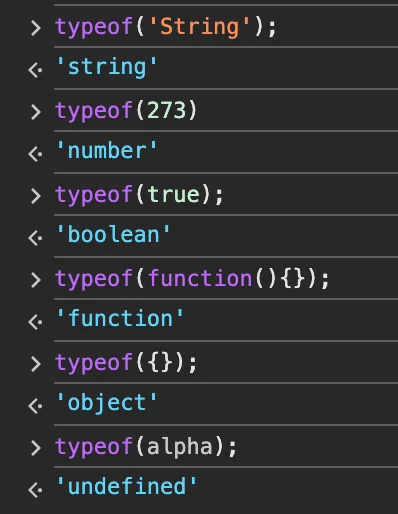The width and height of the screenshot is (398, 514).
Task: Click the input line typeof(alpha);
Action: click(x=146, y=447)
